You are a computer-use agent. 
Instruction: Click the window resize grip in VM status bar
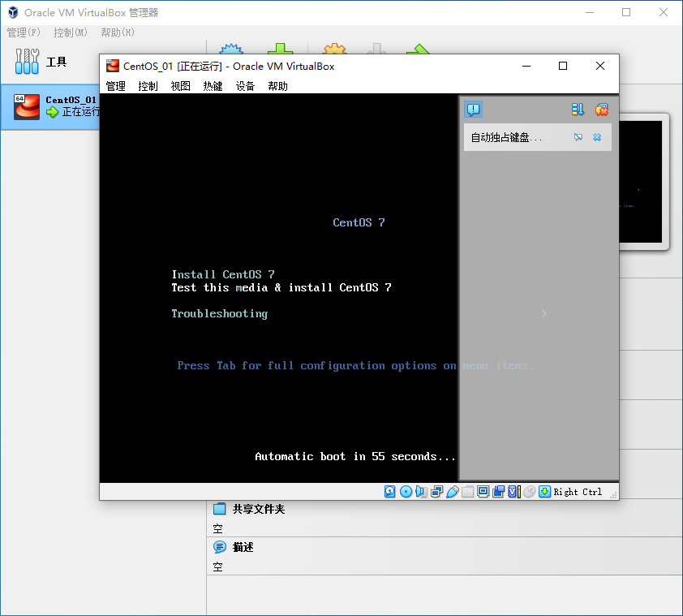pyautogui.click(x=613, y=495)
